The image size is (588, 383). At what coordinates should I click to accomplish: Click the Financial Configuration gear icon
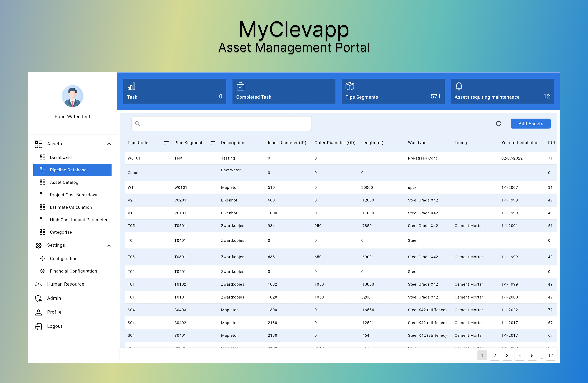coord(42,271)
